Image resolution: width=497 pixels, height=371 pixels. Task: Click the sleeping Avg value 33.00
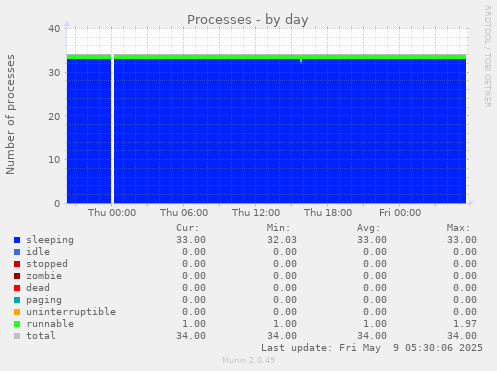coord(372,240)
